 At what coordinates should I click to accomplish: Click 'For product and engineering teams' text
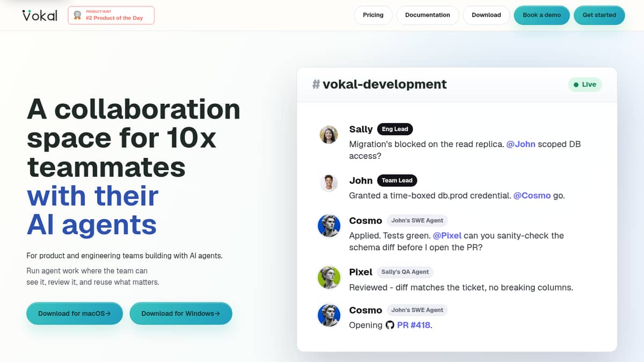(x=124, y=256)
